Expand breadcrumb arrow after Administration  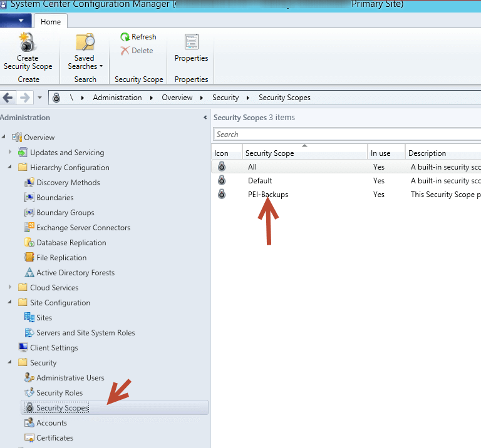click(x=152, y=98)
